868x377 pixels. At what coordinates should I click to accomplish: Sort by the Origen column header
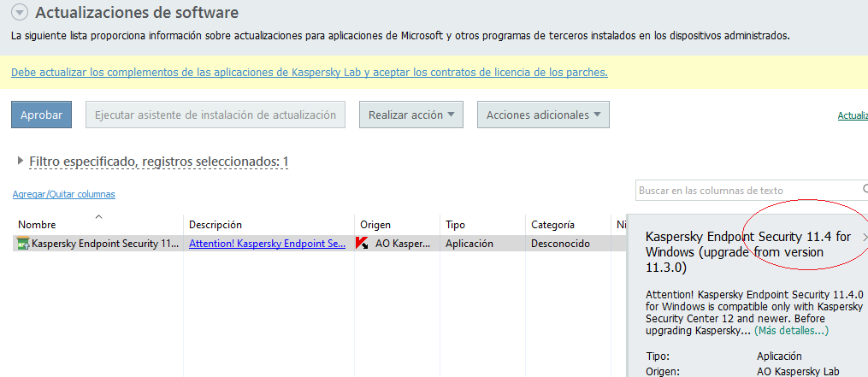pyautogui.click(x=375, y=225)
